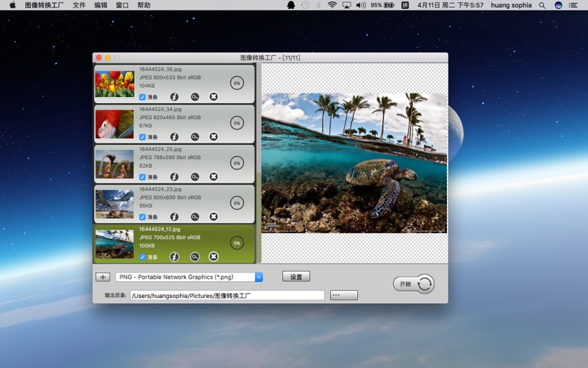Open the 文件 menu
Screen dimensions: 588x368
tap(79, 5)
